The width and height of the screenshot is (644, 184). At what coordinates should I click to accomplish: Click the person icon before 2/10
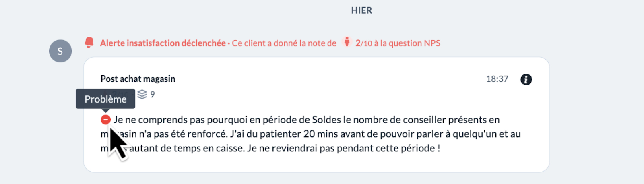(347, 42)
